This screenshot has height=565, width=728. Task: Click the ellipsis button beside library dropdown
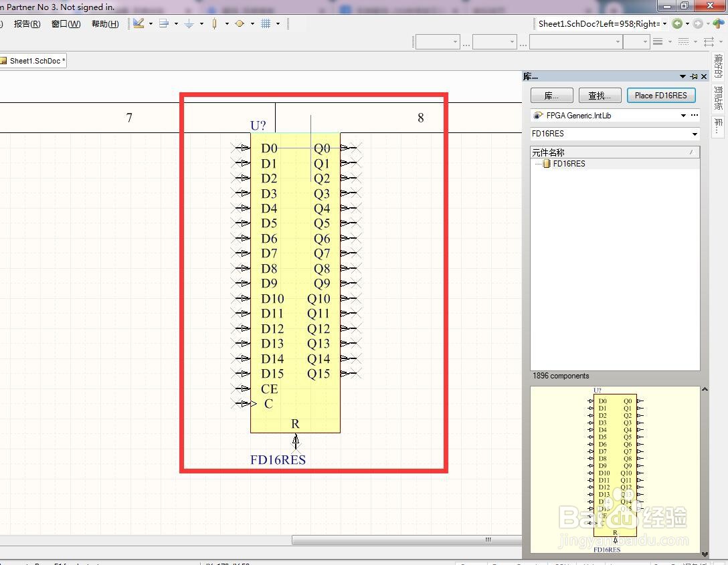pos(695,116)
